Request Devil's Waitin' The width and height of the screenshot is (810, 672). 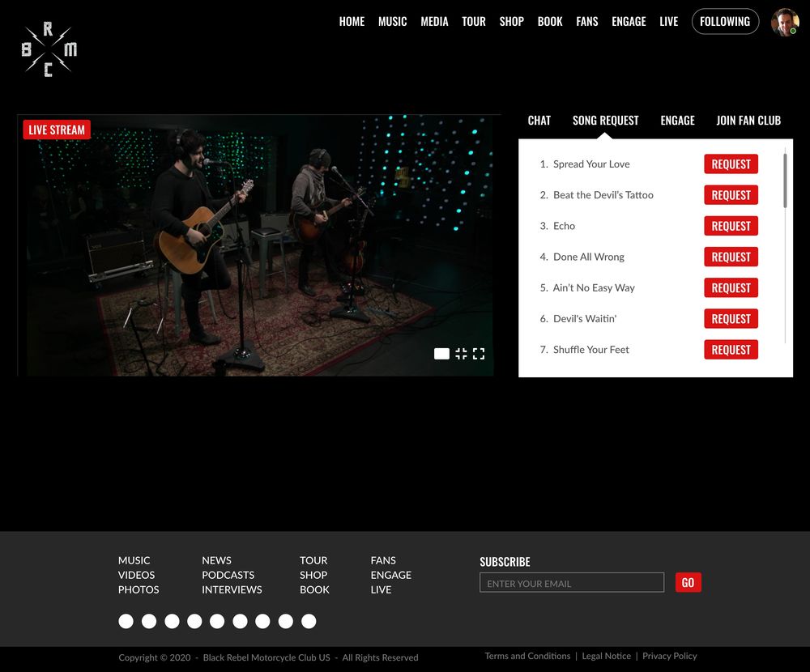(731, 319)
